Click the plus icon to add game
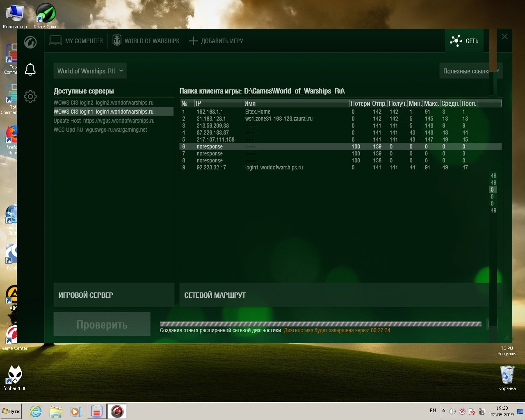Screen dimensions: 525x420 pyautogui.click(x=193, y=41)
